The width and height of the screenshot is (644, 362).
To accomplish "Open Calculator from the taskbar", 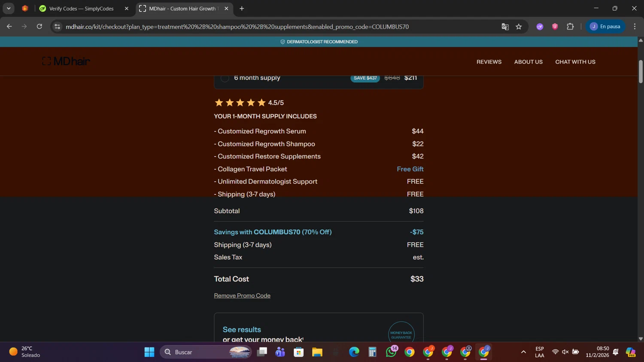I will click(x=373, y=352).
